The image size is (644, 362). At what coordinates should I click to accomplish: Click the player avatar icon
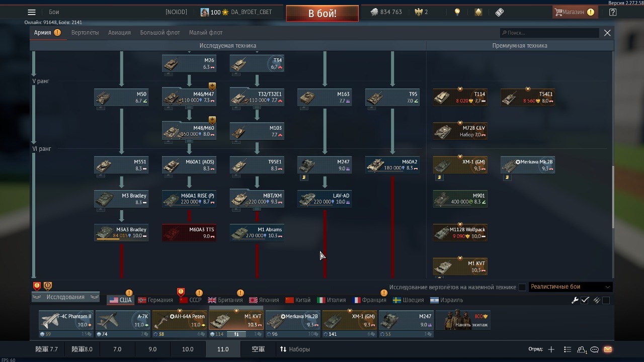pyautogui.click(x=205, y=12)
